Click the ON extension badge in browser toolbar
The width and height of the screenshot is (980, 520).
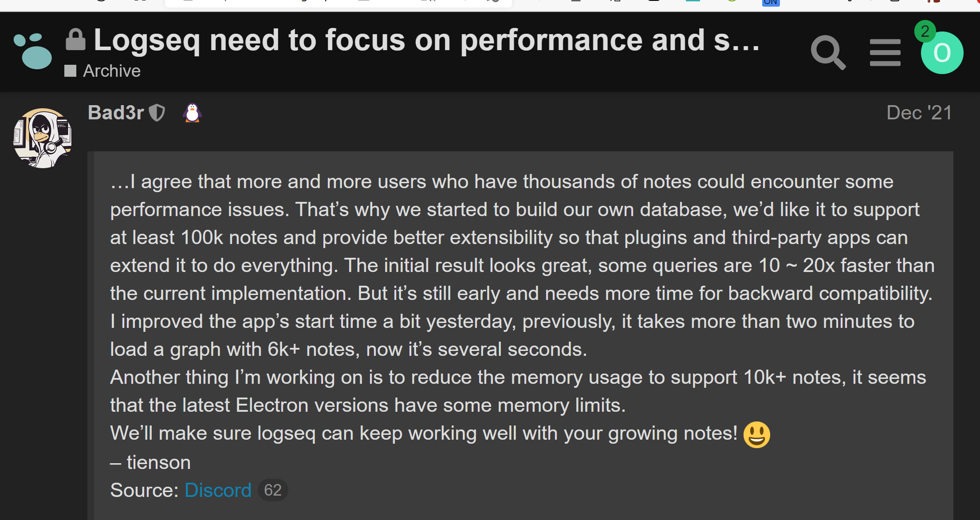pyautogui.click(x=771, y=3)
